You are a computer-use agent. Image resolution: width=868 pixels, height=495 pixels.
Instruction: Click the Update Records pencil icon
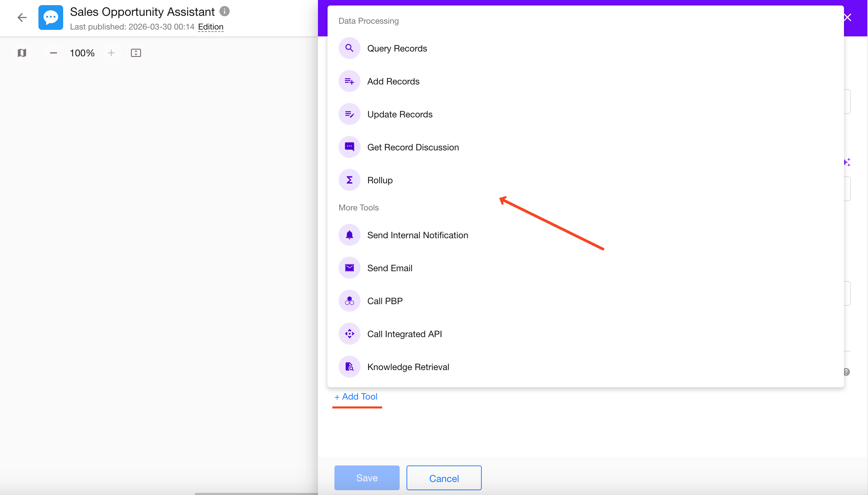click(349, 114)
